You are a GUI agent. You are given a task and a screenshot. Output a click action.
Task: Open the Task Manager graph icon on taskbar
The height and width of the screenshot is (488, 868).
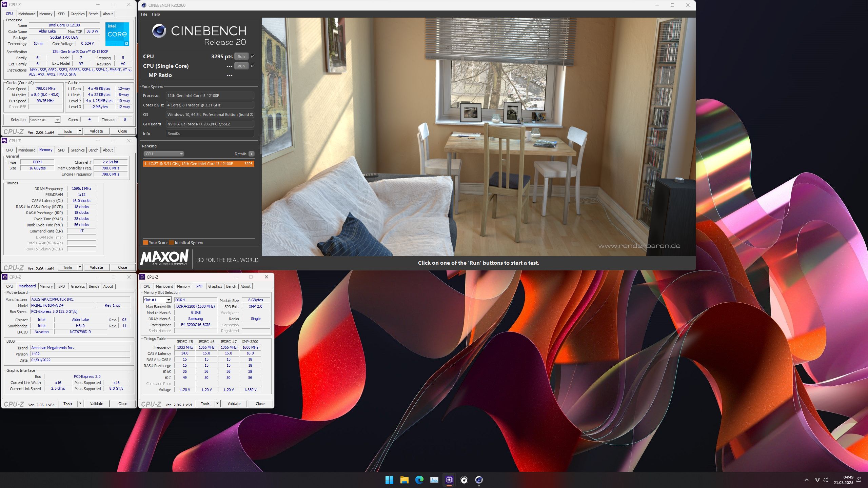point(434,480)
